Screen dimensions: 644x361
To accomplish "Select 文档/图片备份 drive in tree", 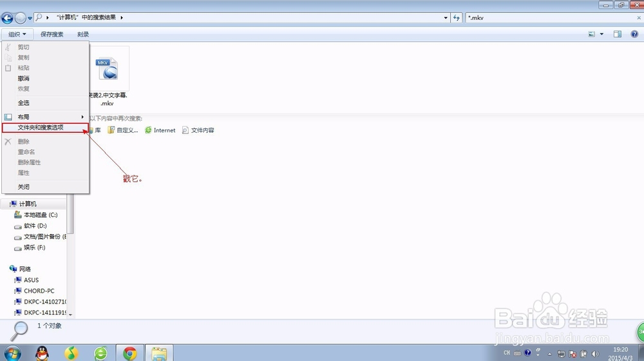I will (x=40, y=237).
